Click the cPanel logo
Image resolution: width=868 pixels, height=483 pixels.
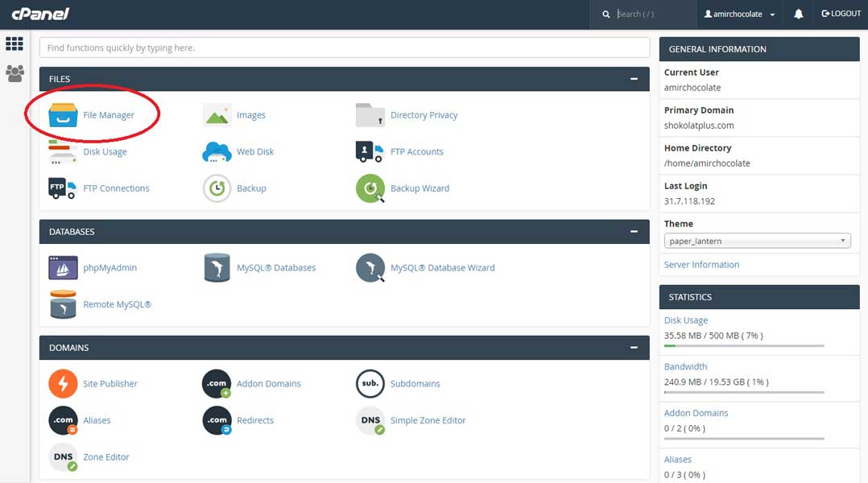(x=40, y=13)
